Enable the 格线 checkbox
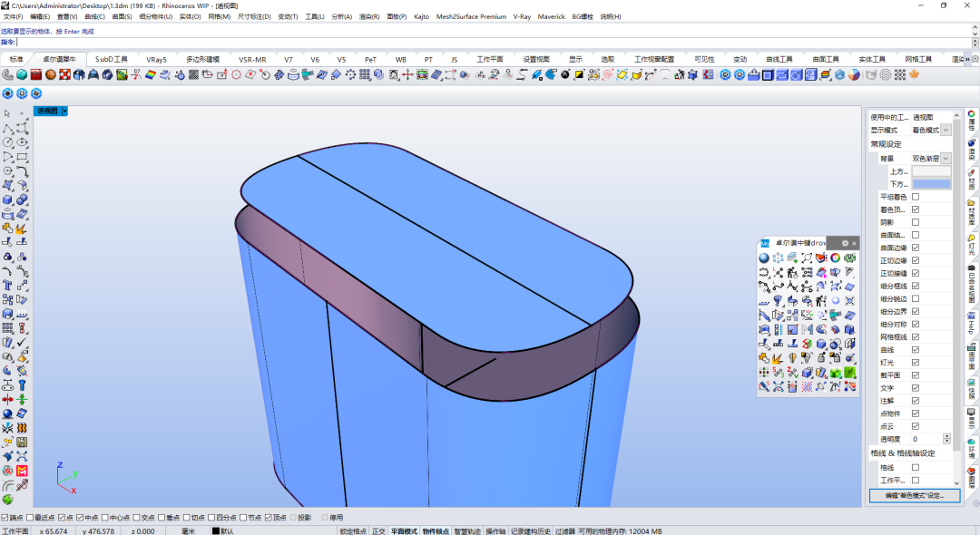 916,468
